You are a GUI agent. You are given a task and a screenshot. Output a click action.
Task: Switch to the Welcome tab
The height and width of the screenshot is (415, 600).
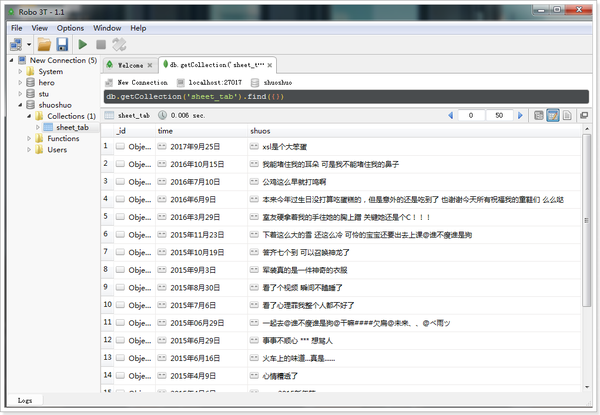point(130,65)
